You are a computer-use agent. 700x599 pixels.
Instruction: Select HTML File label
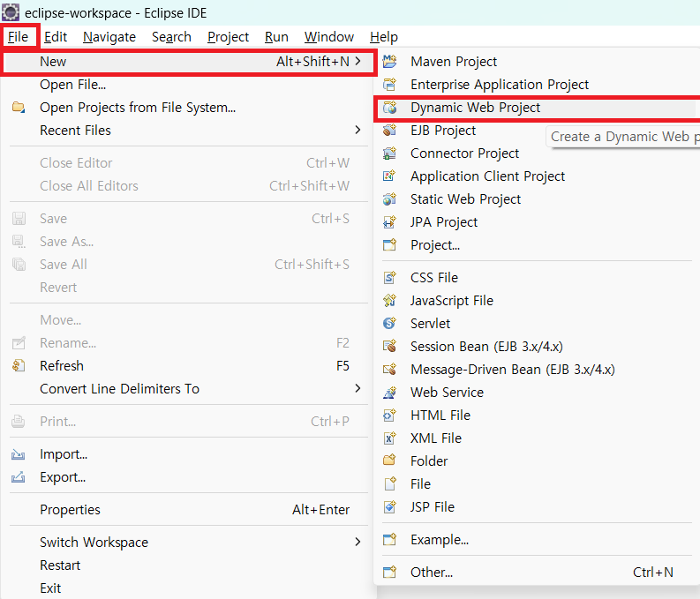click(440, 416)
